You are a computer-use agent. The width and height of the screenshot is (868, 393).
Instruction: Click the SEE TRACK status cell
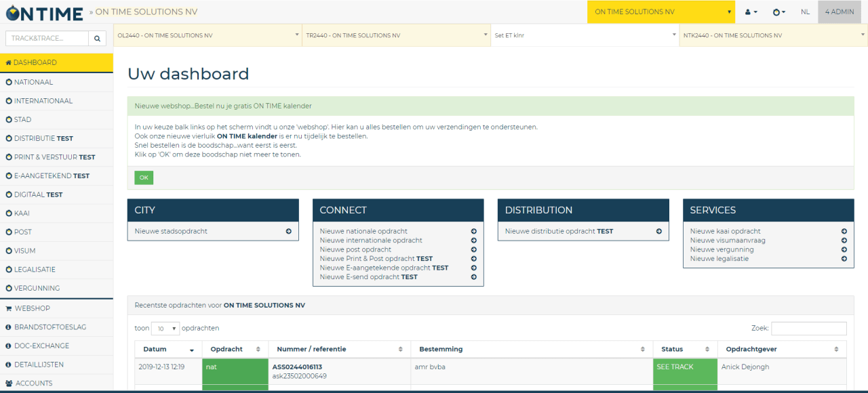(686, 371)
